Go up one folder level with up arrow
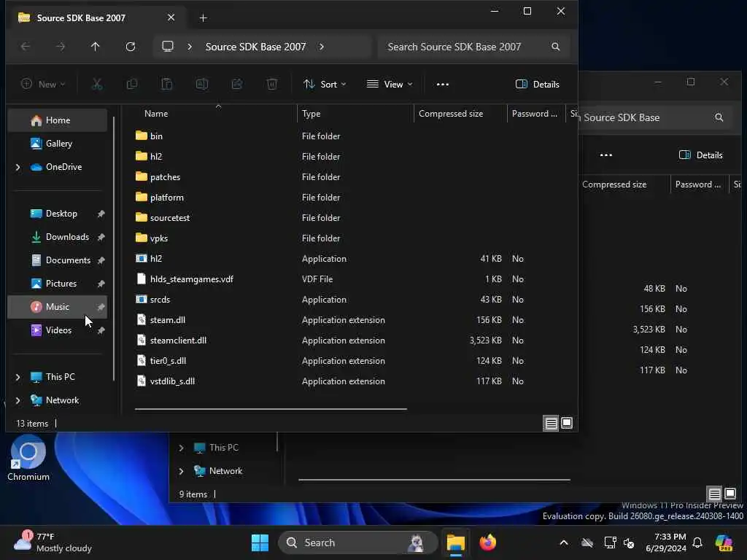The height and width of the screenshot is (560, 747). [96, 47]
